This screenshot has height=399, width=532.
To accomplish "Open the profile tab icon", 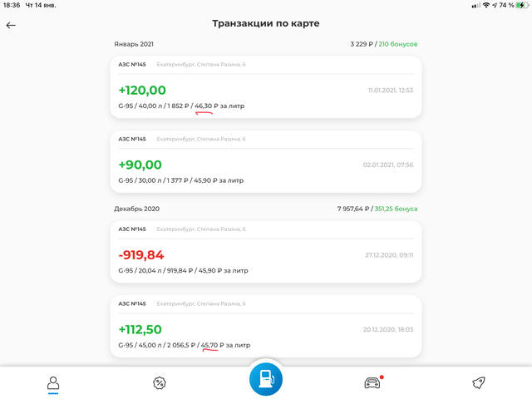I will (x=53, y=382).
